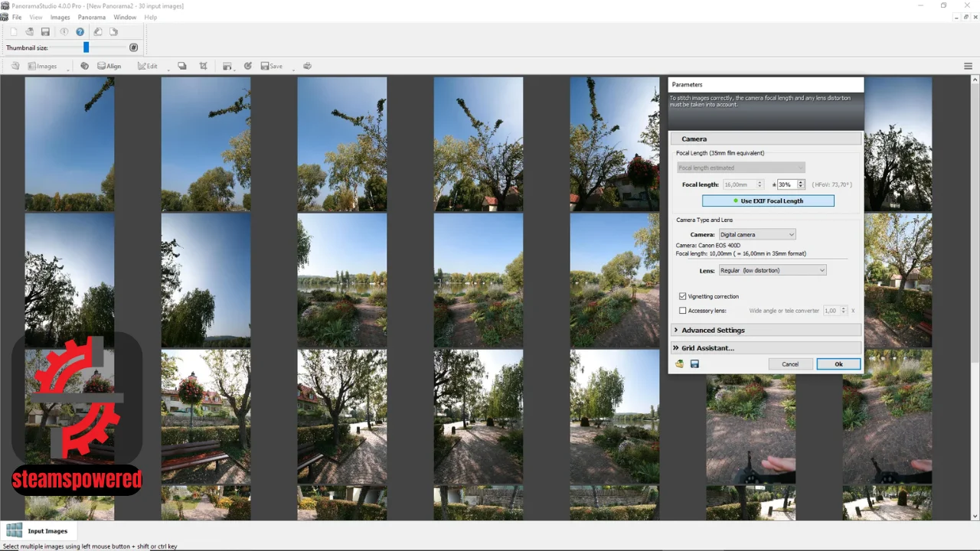Click the Images toolbar button
Image resolution: width=980 pixels, height=551 pixels.
coord(42,66)
